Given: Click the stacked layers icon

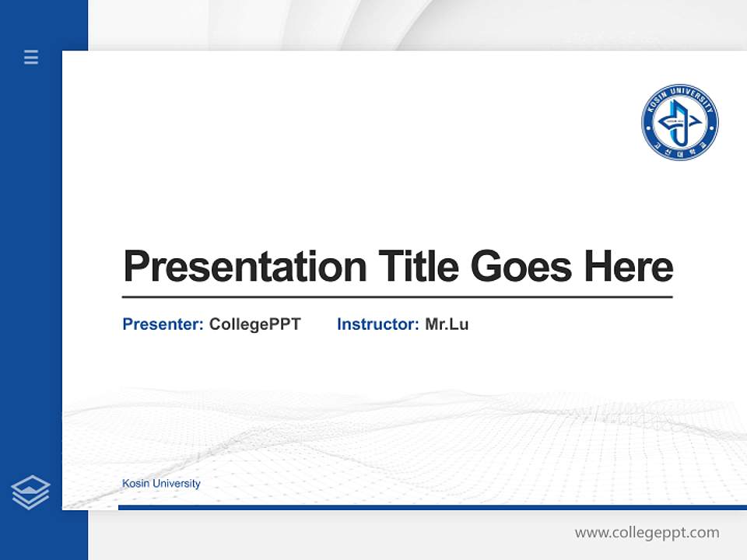Looking at the screenshot, I should [x=30, y=492].
